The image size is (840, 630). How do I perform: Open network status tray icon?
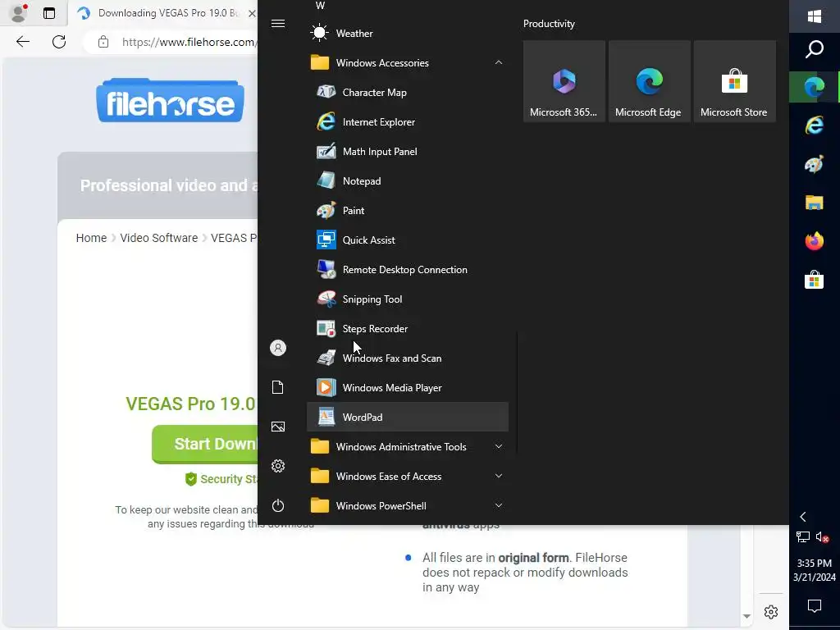point(802,536)
